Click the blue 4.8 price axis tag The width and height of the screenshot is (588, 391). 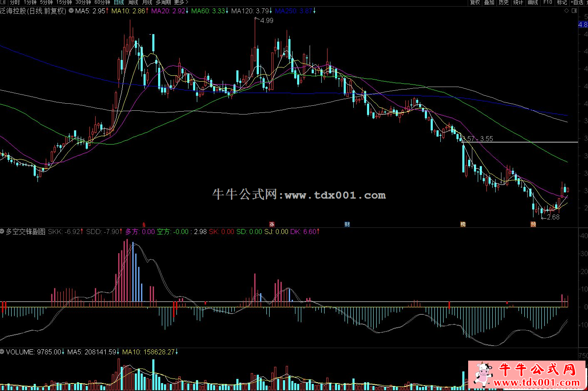tap(583, 25)
